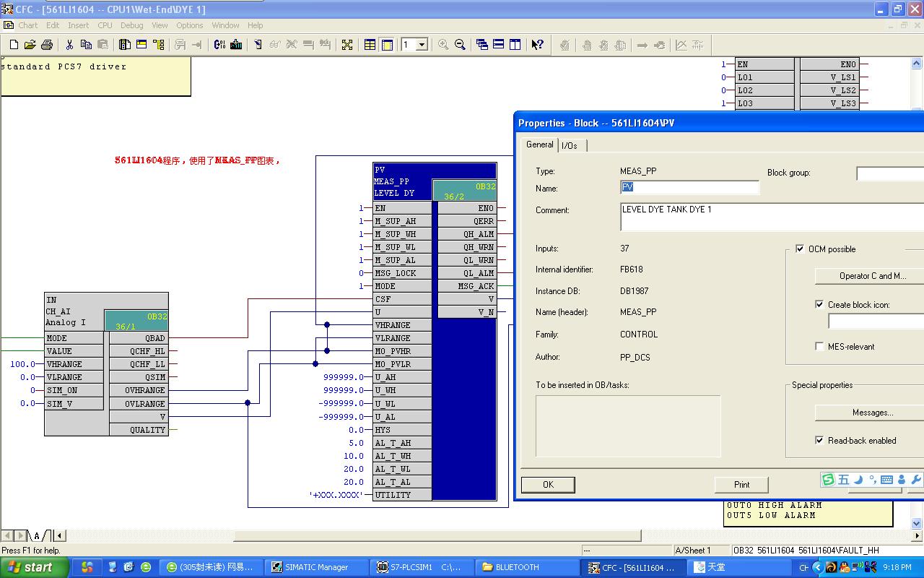924x578 pixels.
Task: Click the Open folder toolbar icon
Action: tap(30, 45)
